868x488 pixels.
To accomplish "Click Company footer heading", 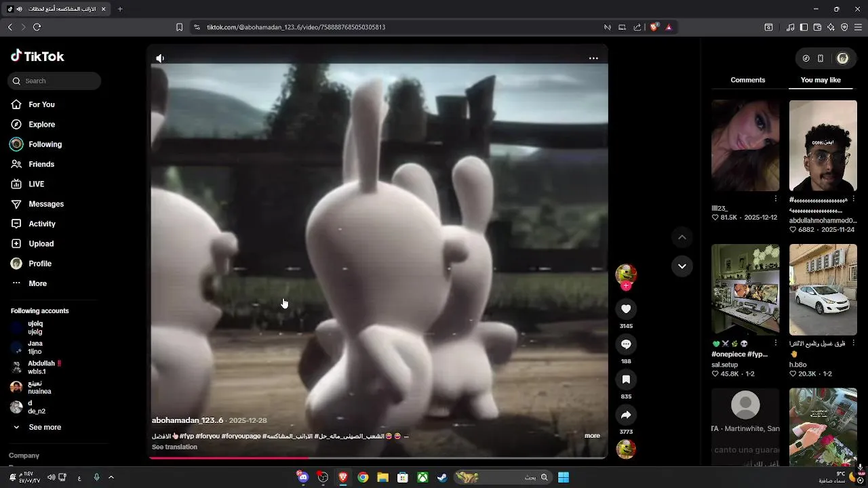I will [24, 455].
